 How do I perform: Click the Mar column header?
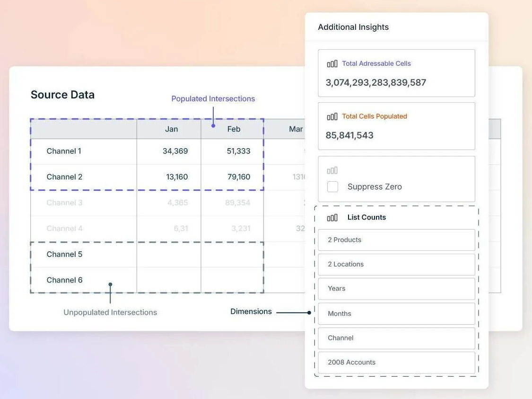click(x=296, y=129)
